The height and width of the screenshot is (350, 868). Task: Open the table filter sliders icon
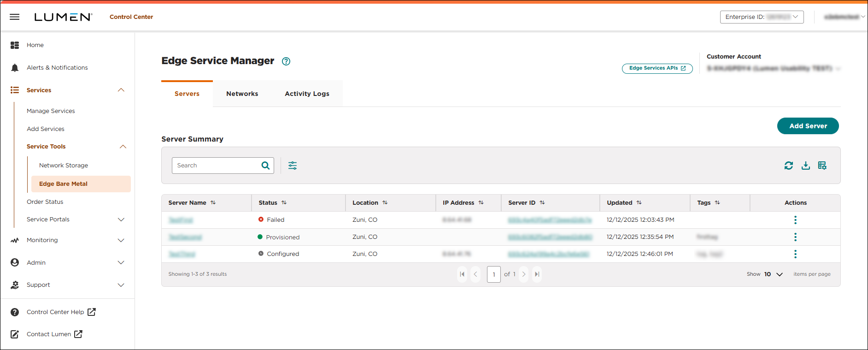[x=293, y=166]
